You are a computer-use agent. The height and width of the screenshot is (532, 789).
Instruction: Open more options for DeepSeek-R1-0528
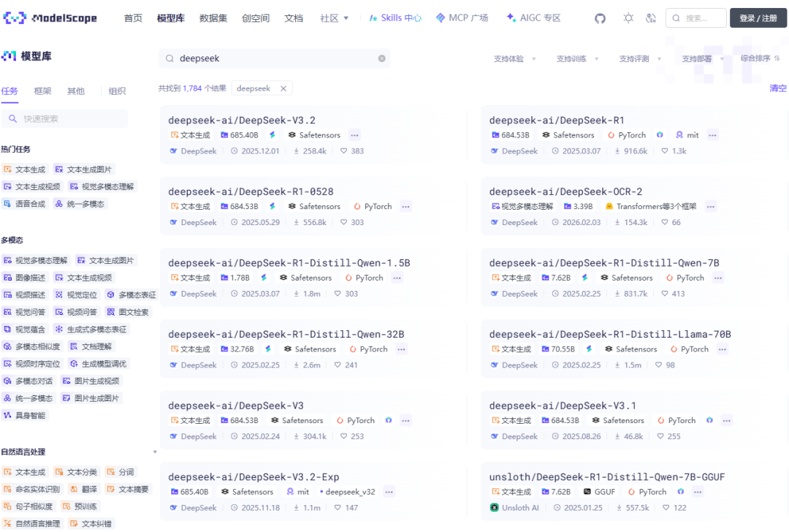(405, 206)
